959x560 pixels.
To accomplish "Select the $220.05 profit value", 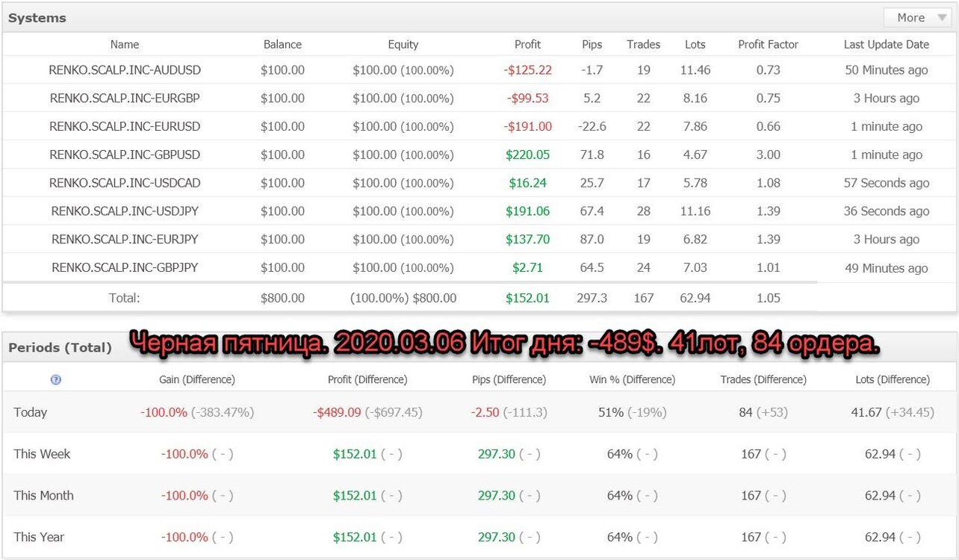I will pos(527,155).
